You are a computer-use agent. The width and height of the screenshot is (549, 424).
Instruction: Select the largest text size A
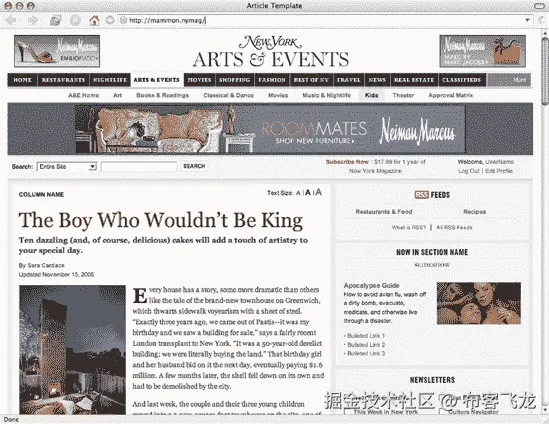tap(318, 192)
